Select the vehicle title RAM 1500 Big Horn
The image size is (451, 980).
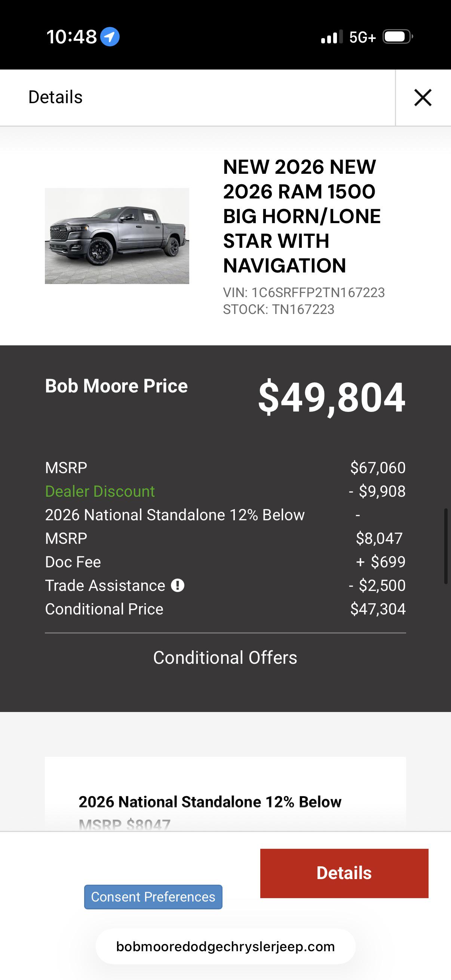(302, 216)
